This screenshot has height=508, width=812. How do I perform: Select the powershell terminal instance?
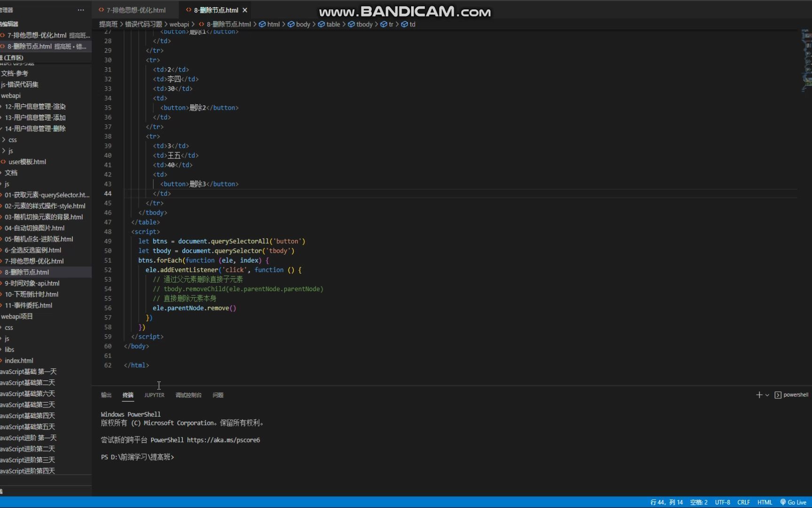tap(791, 395)
